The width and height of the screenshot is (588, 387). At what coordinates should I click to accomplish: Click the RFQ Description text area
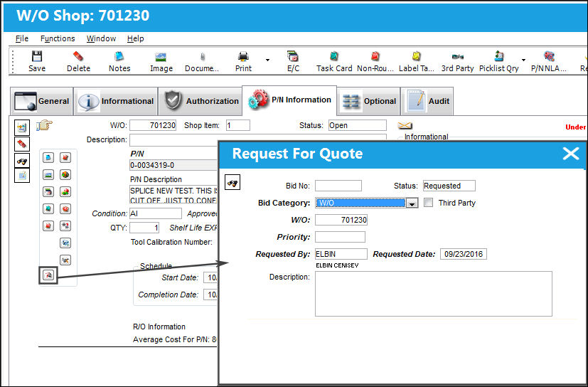[x=434, y=294]
